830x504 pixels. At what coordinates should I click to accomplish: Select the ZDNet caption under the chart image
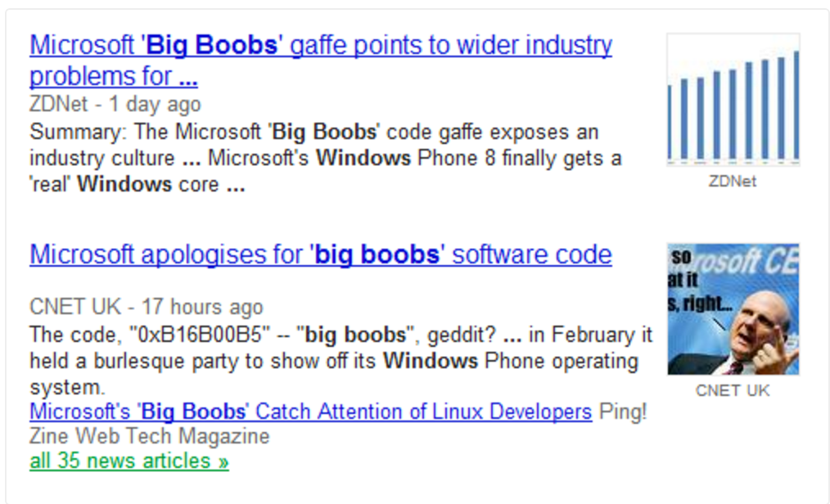pyautogui.click(x=733, y=181)
